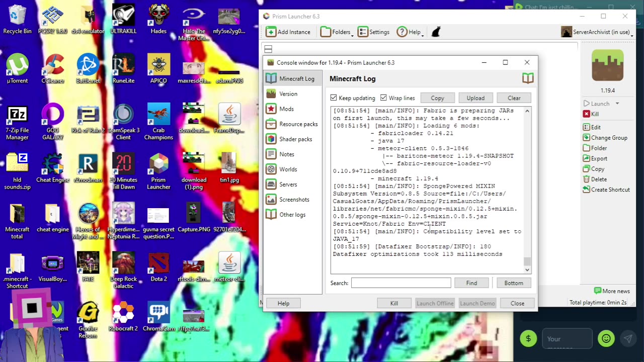
Task: Click the open-book help icon beside Minecraft Log
Action: click(x=527, y=78)
